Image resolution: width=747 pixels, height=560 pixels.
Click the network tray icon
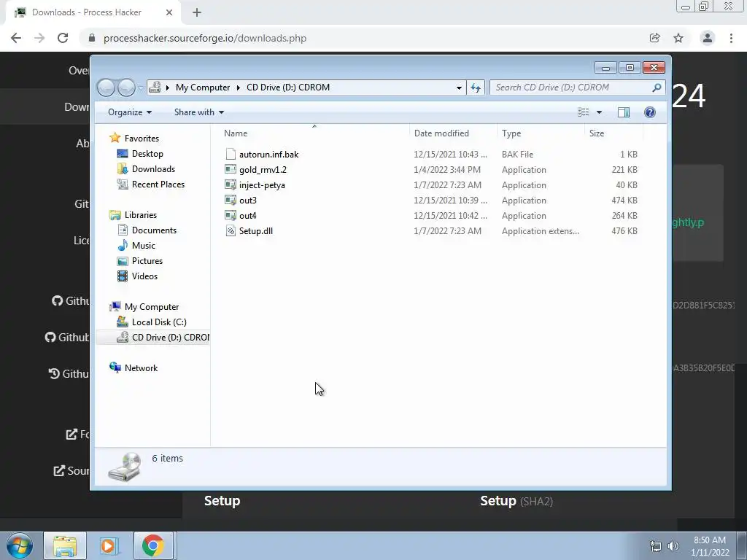click(656, 546)
